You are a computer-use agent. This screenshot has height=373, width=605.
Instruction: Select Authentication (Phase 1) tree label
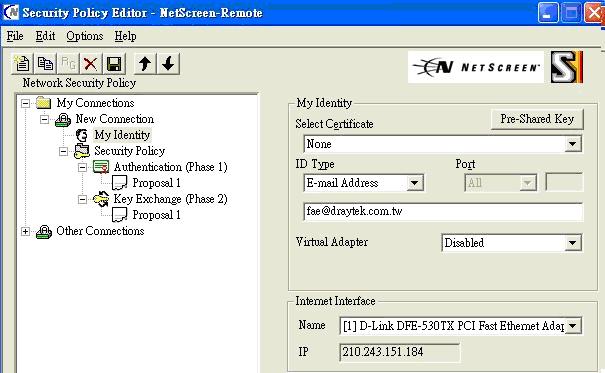pyautogui.click(x=171, y=167)
